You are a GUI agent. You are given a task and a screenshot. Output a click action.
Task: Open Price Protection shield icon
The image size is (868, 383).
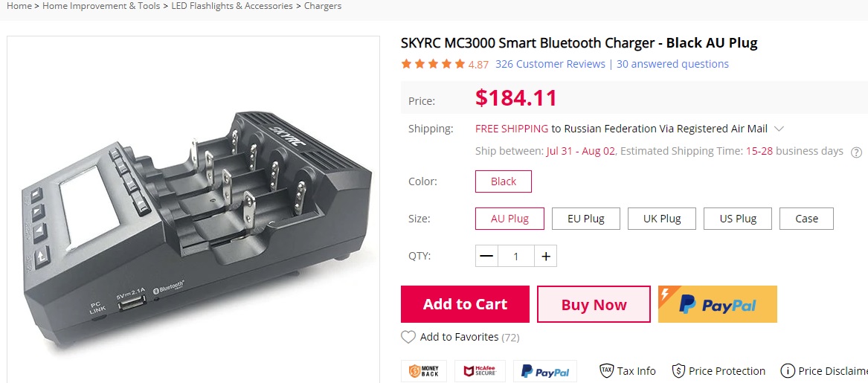click(x=678, y=371)
